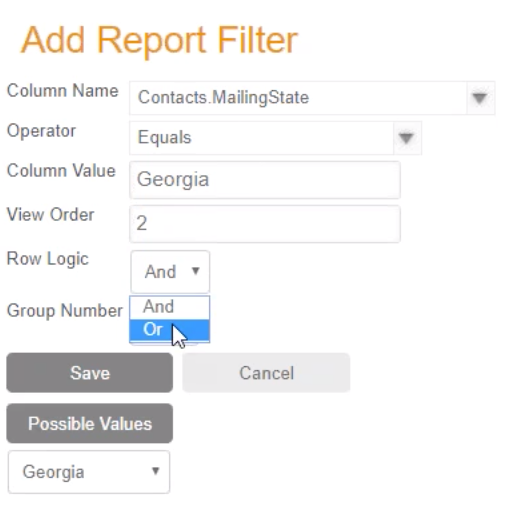
Task: Save the report filter
Action: tap(90, 373)
